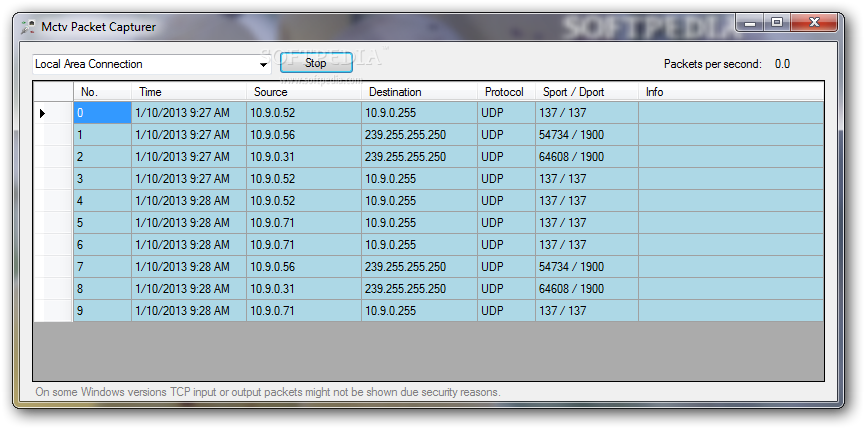
Task: Select packet number 0 cell
Action: [102, 113]
